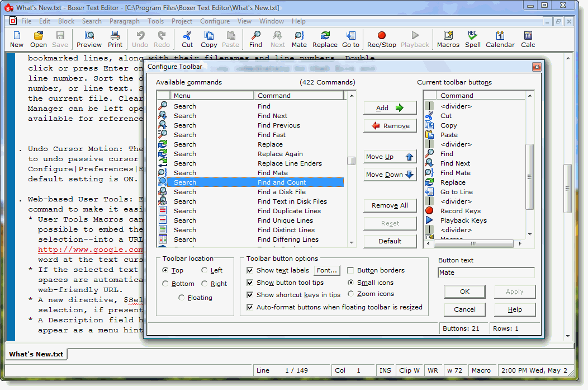
Task: Launch the Calc toolbar icon
Action: pyautogui.click(x=527, y=39)
